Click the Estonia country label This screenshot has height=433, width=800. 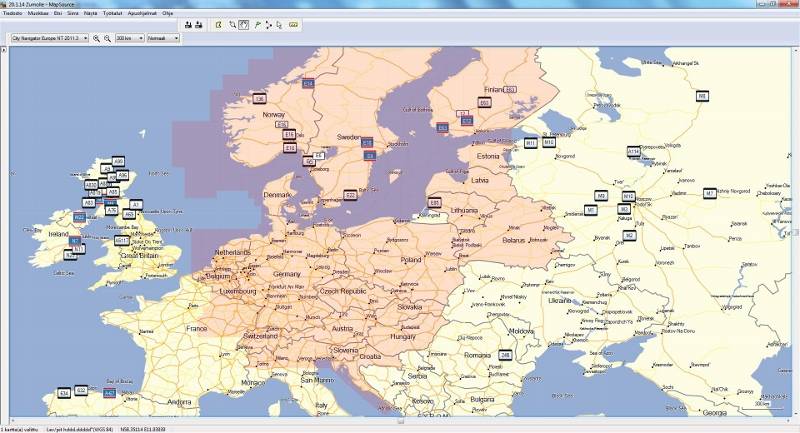coord(488,156)
